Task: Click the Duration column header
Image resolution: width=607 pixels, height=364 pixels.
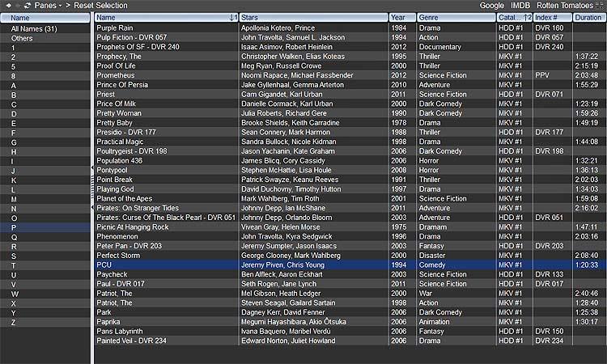Action: (588, 17)
